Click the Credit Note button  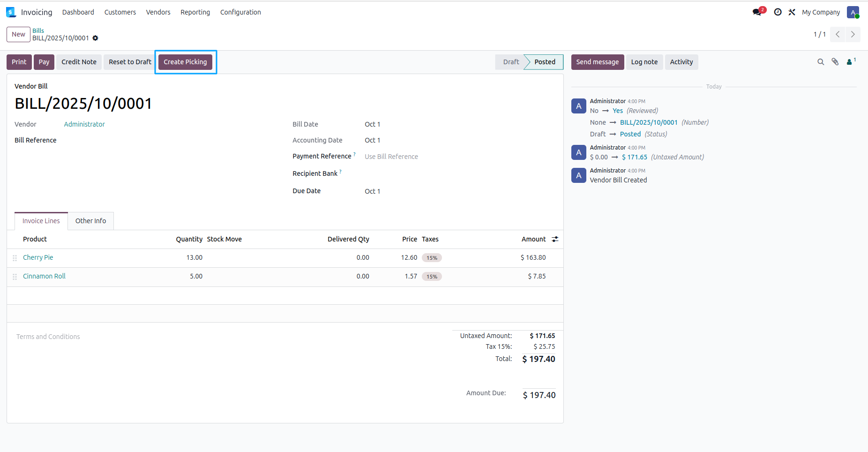pyautogui.click(x=79, y=62)
